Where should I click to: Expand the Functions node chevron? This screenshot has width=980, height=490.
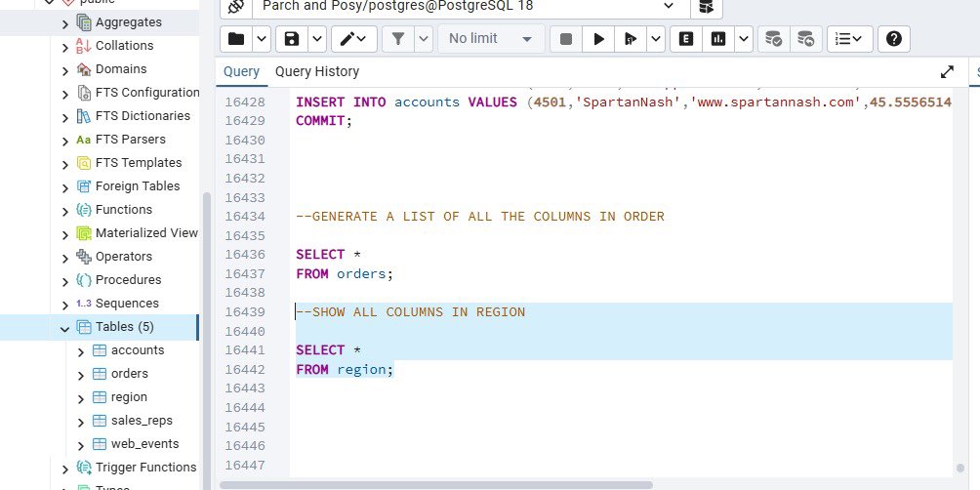point(65,211)
